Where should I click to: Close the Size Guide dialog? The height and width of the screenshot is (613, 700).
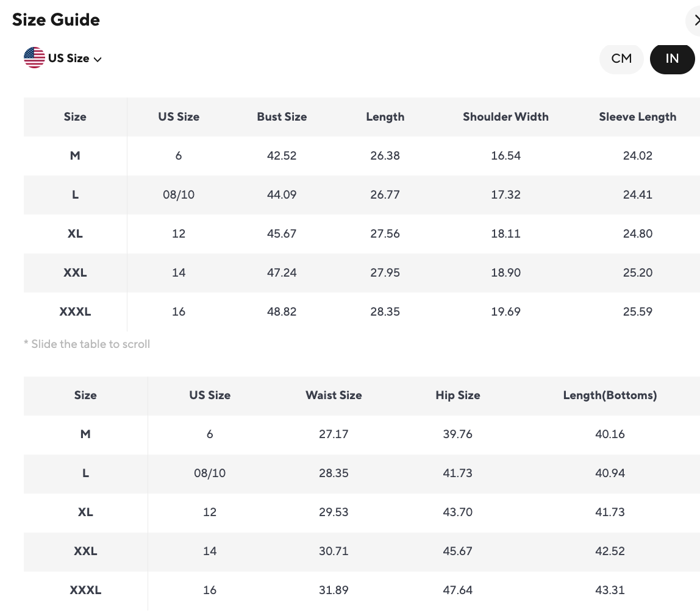[x=696, y=21]
